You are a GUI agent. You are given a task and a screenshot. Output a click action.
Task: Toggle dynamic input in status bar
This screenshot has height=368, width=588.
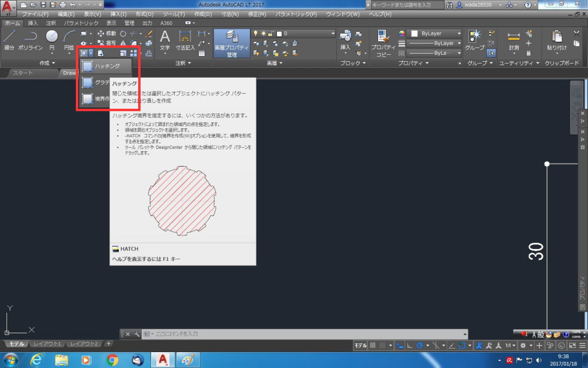pyautogui.click(x=400, y=346)
